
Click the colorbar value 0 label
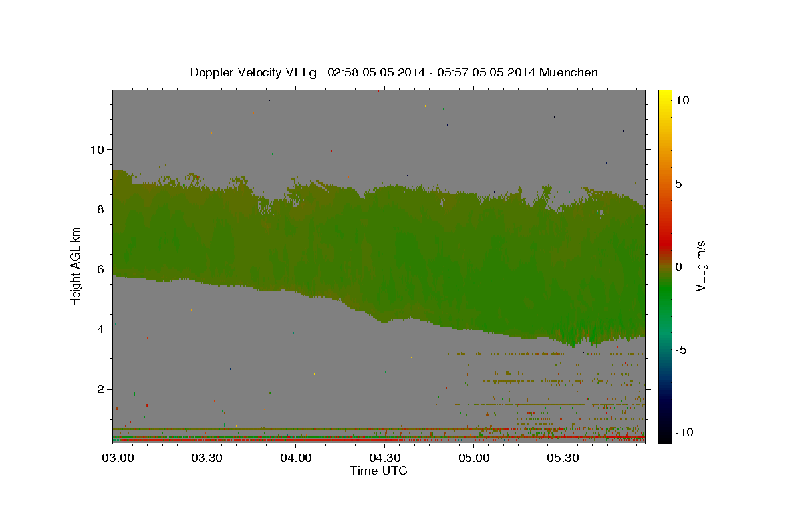(679, 266)
